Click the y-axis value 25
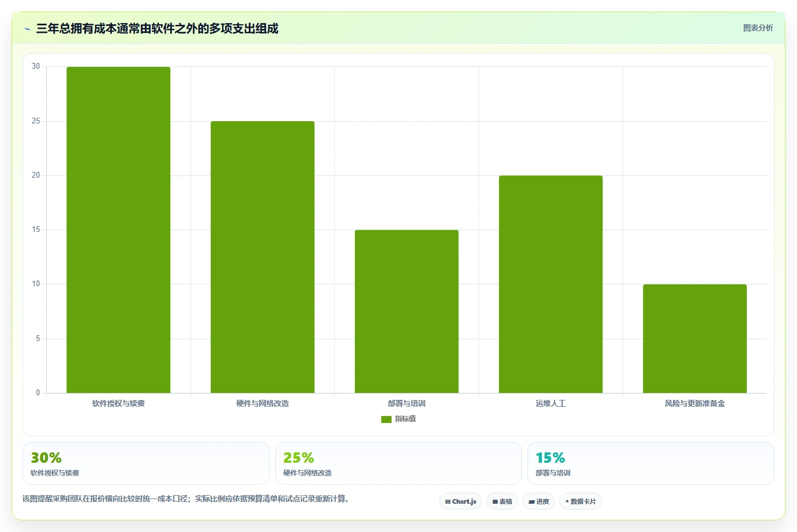Viewport: 797px width, 532px height. (x=36, y=121)
